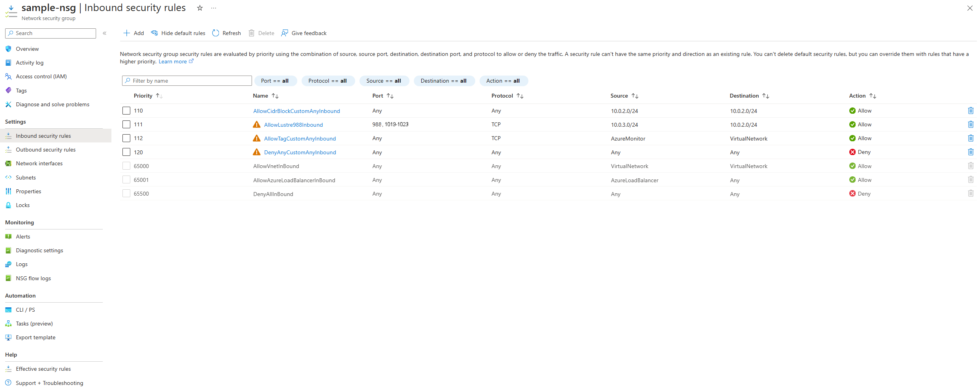Image resolution: width=980 pixels, height=392 pixels.
Task: Click the Locks padlock icon
Action: (x=8, y=205)
